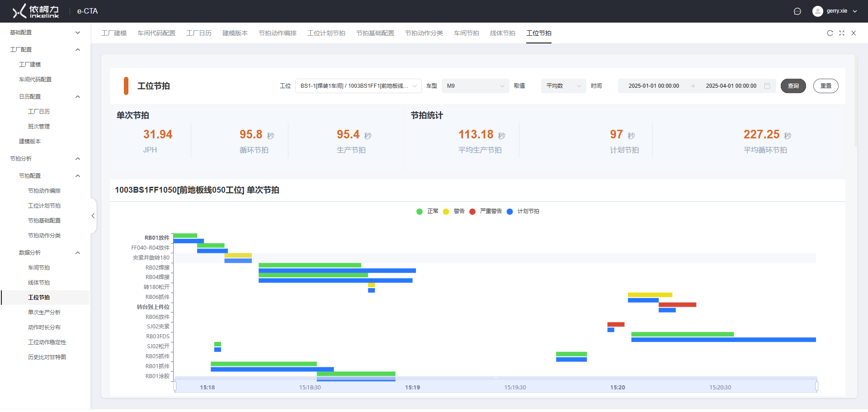
Task: Click the inkelink logo
Action: point(36,11)
